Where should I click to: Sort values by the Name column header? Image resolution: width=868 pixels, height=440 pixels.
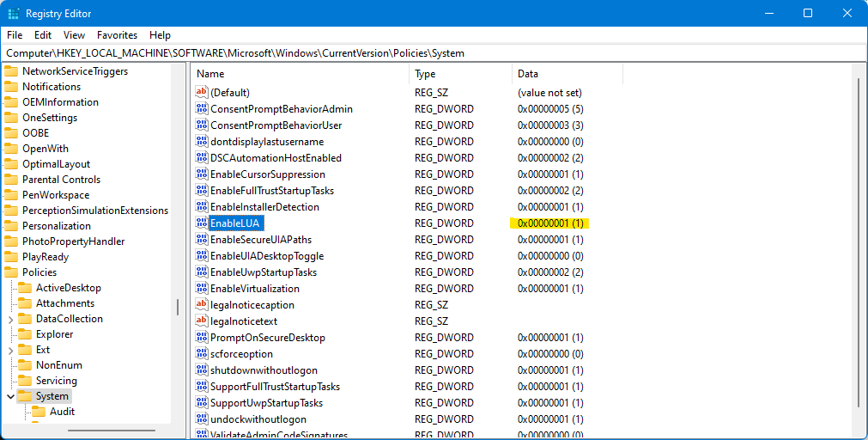coord(299,74)
